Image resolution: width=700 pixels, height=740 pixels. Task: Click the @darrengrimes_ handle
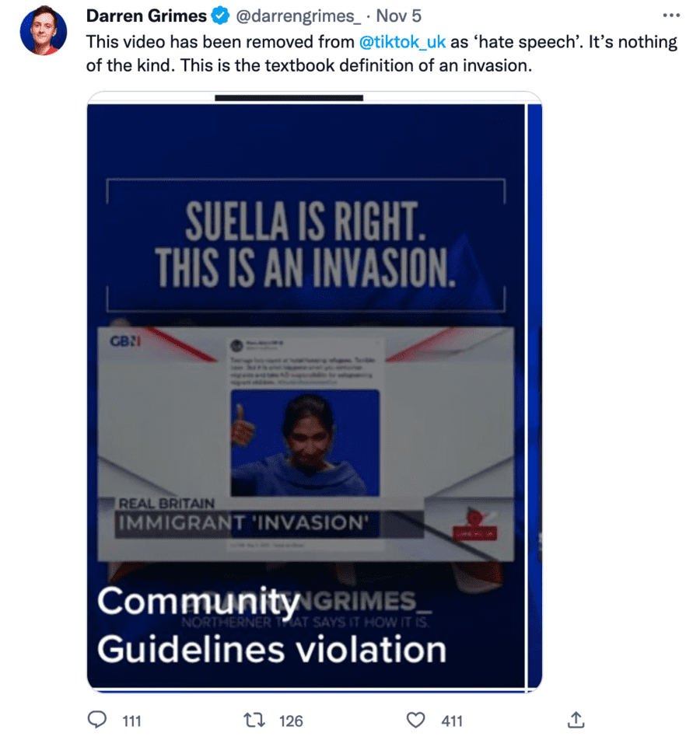(298, 16)
